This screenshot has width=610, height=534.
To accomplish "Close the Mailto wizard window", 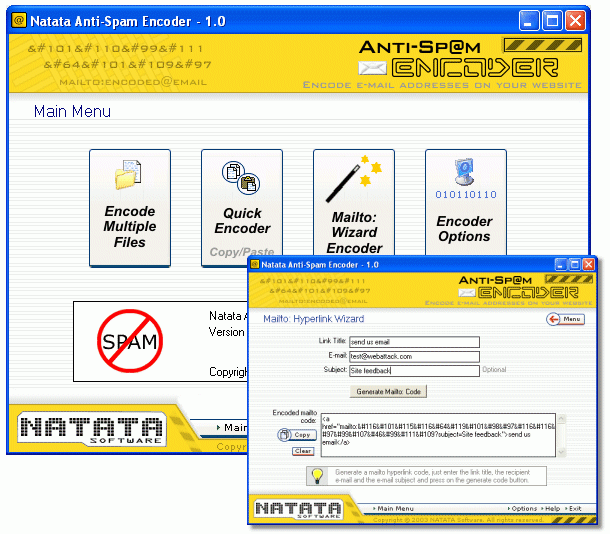I will [589, 264].
